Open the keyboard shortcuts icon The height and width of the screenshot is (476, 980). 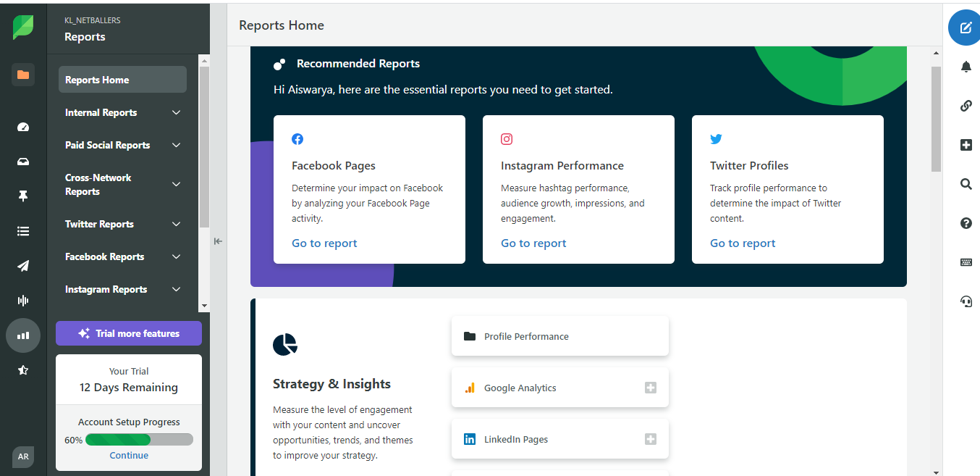[x=966, y=262]
